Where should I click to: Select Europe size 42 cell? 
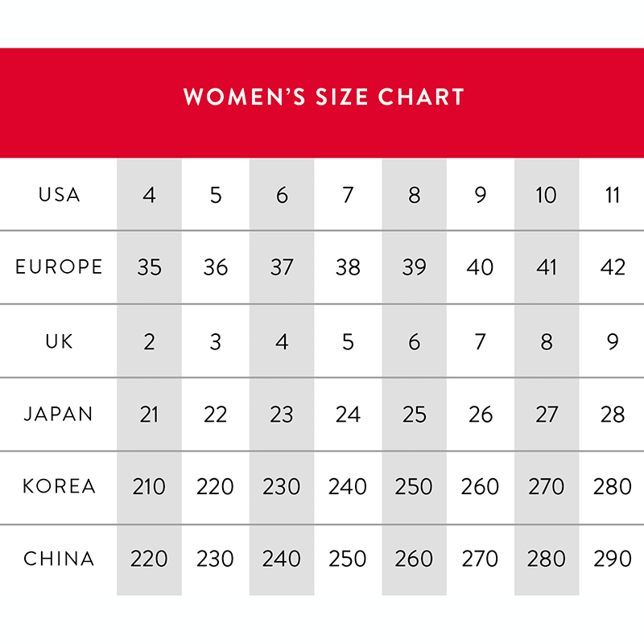coord(613,267)
